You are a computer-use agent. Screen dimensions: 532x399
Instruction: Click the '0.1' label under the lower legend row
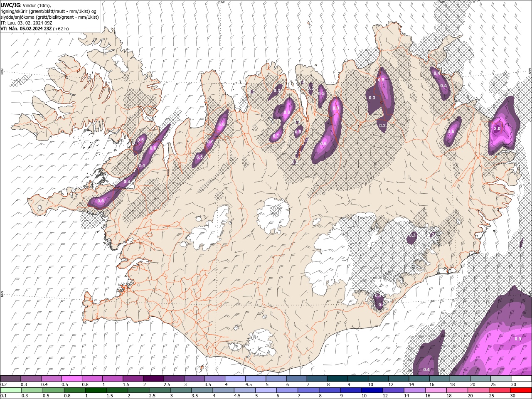(x=3, y=396)
